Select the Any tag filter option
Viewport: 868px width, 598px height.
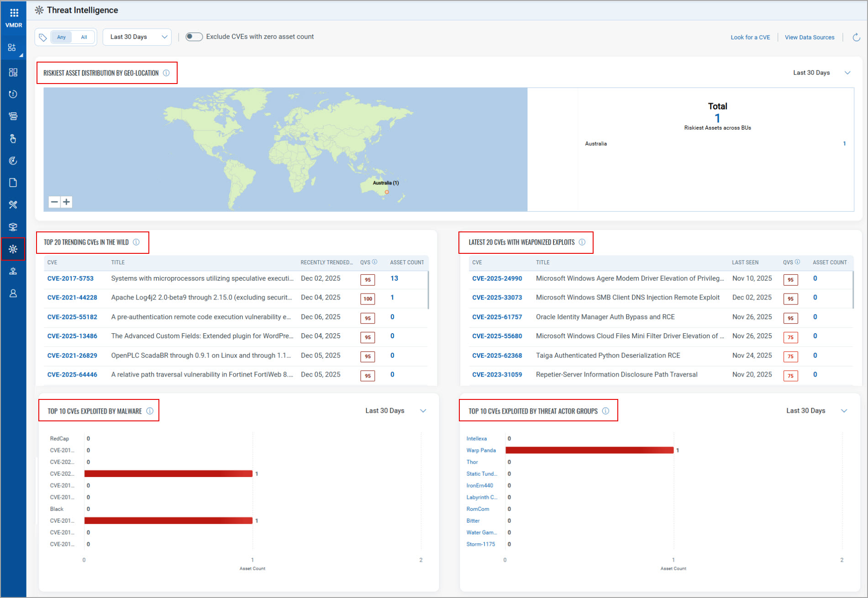(61, 37)
